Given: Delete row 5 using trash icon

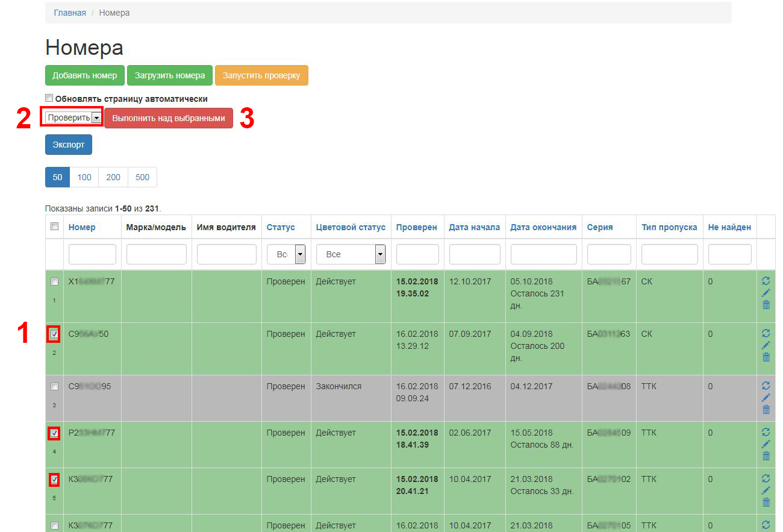Looking at the screenshot, I should 766,502.
